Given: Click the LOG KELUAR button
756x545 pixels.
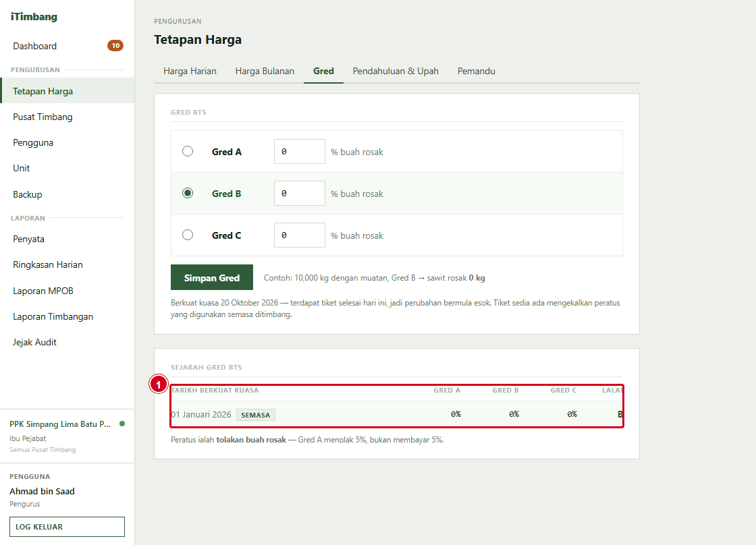Looking at the screenshot, I should click(67, 527).
